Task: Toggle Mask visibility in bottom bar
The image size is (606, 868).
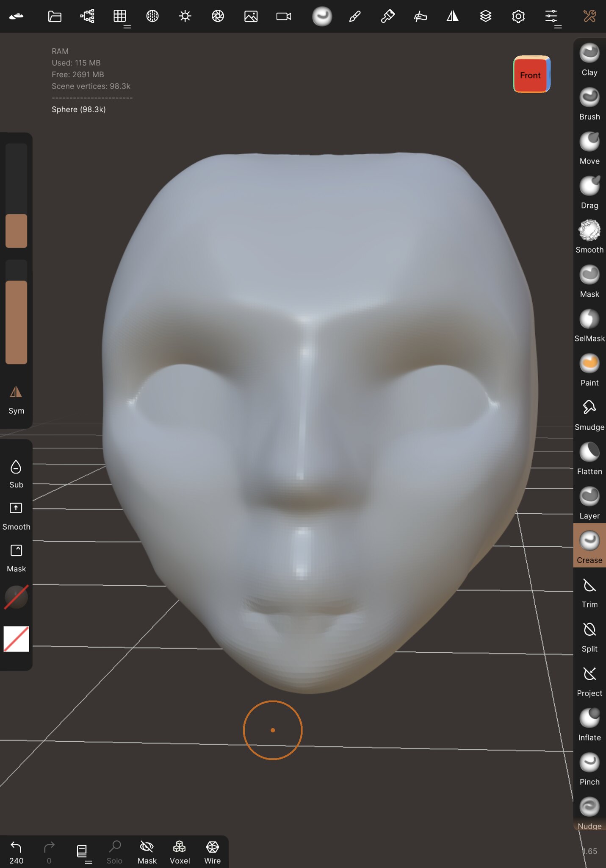Action: [x=147, y=852]
